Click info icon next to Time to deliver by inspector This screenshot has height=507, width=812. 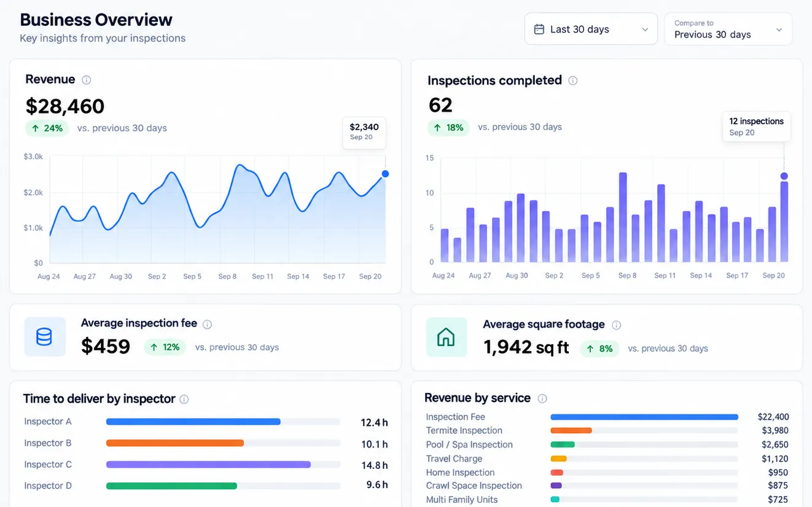tap(184, 399)
